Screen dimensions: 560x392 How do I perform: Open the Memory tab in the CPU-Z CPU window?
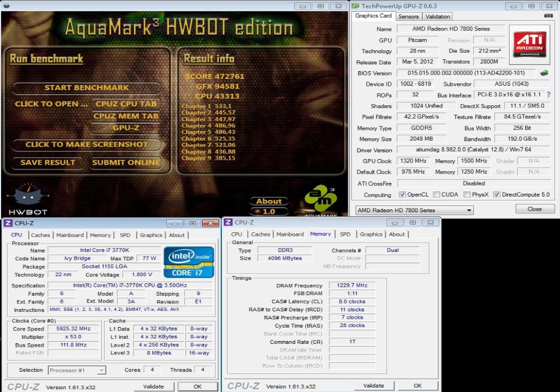[x=100, y=235]
